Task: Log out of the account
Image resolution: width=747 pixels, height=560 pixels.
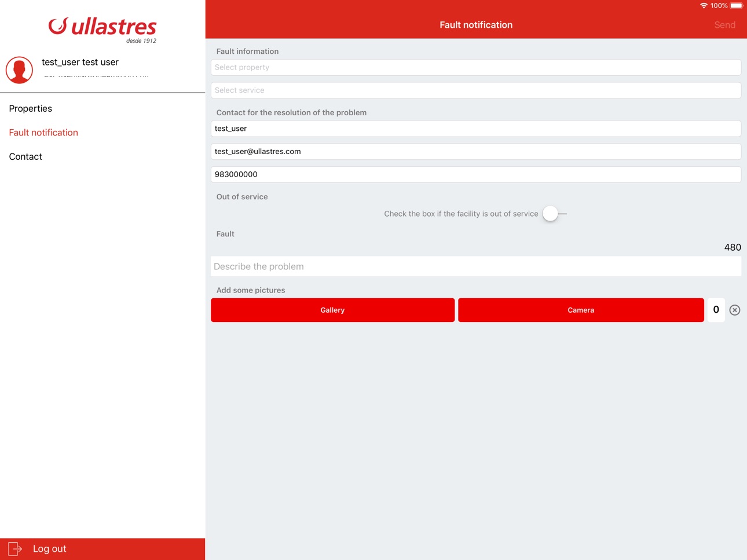Action: pos(102,549)
